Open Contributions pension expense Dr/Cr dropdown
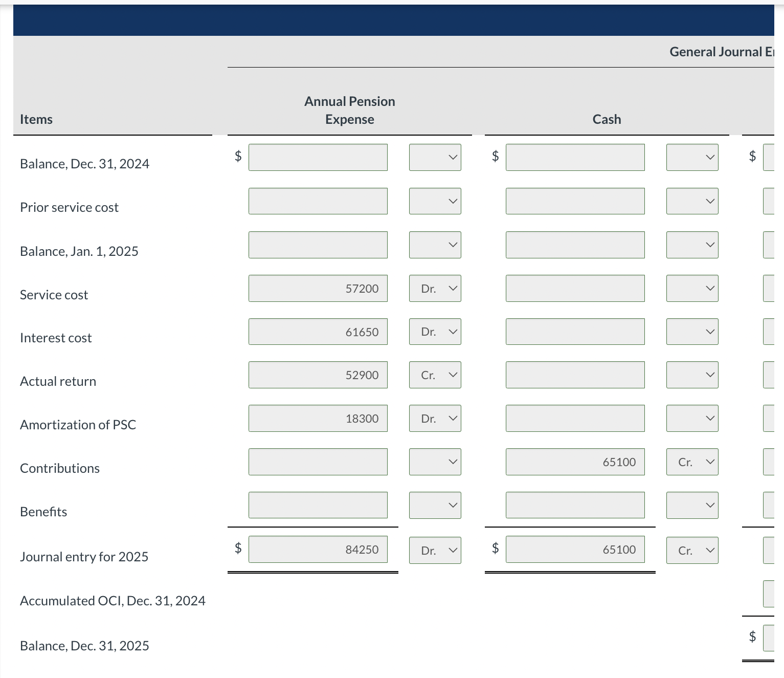 point(435,462)
